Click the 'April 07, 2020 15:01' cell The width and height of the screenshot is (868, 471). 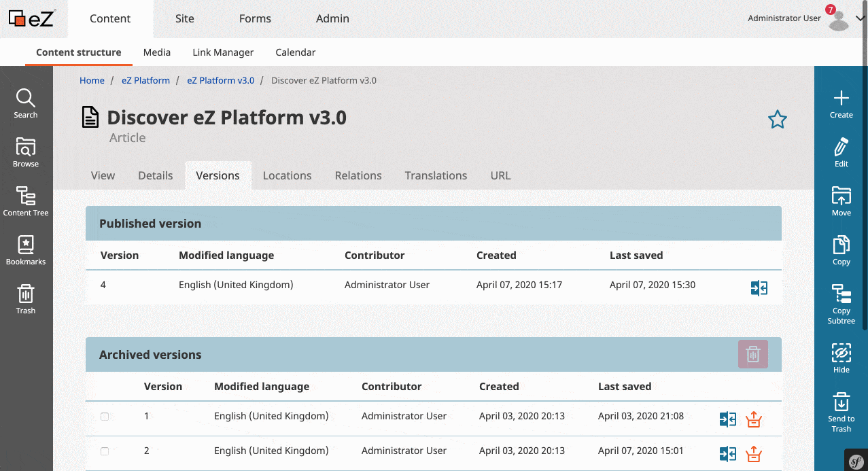tap(641, 451)
